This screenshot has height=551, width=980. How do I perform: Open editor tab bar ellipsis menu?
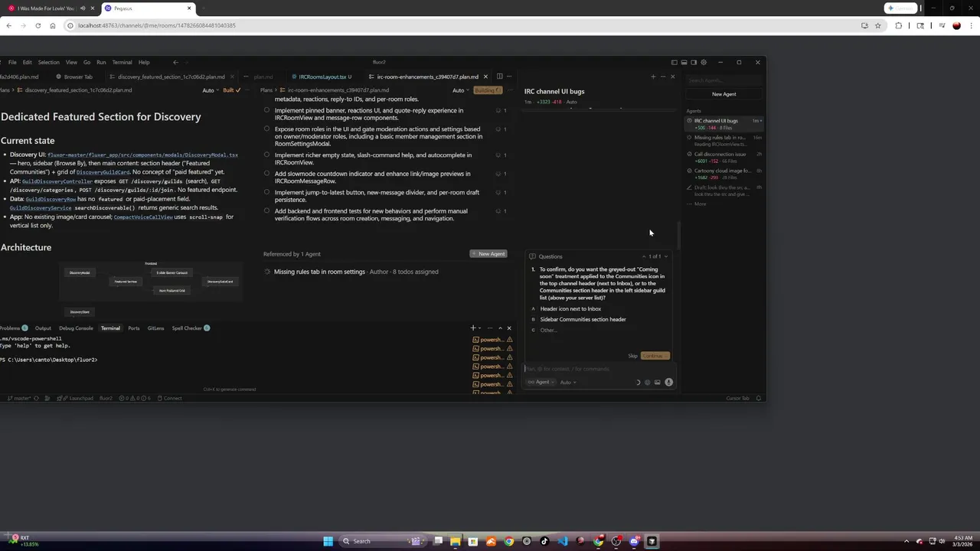click(509, 77)
